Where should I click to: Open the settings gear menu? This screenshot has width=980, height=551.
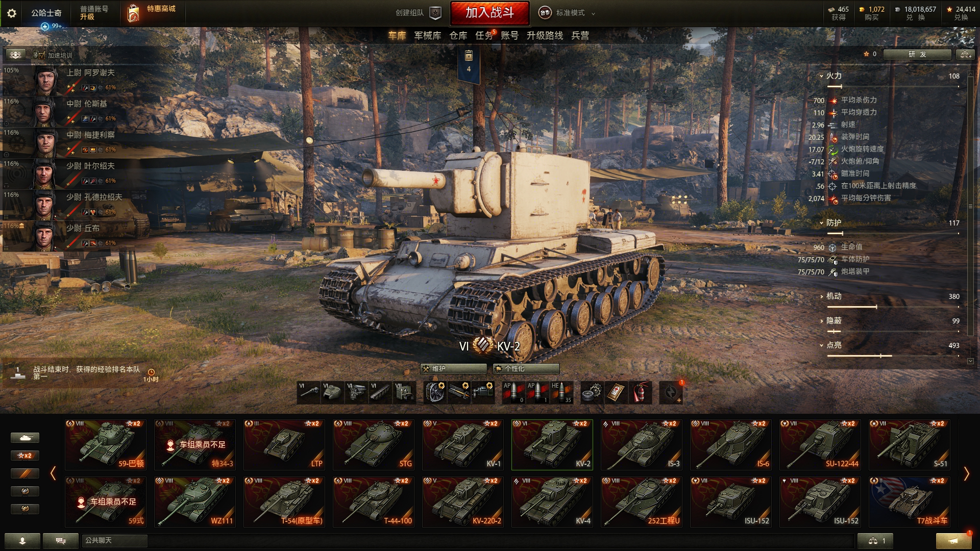(x=11, y=13)
